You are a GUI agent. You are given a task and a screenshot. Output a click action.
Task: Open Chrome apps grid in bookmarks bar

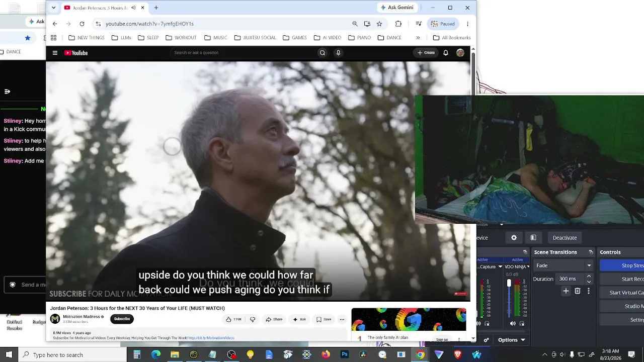coord(53,38)
